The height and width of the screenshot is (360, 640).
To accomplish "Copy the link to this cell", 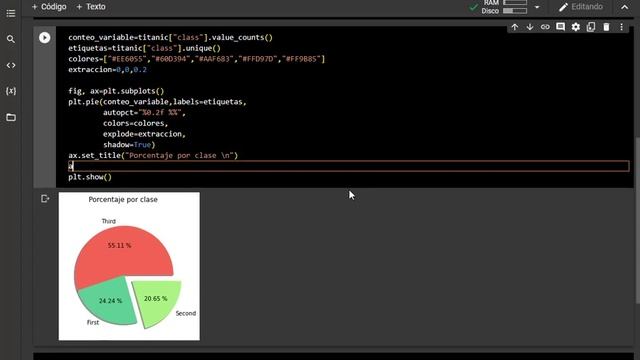I will (x=545, y=27).
